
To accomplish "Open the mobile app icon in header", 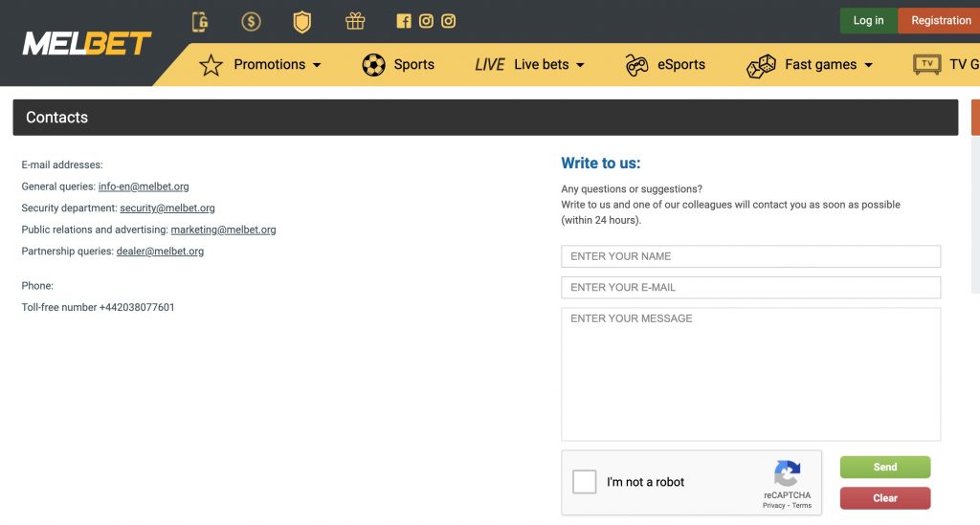I will click(200, 22).
